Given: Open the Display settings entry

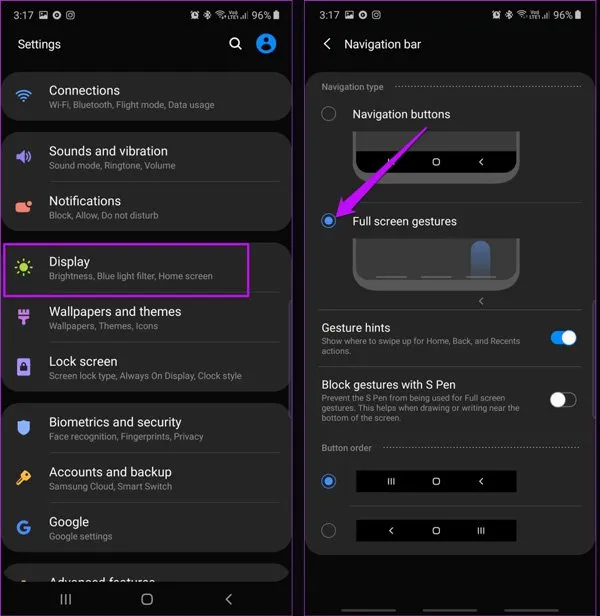Looking at the screenshot, I should [126, 269].
